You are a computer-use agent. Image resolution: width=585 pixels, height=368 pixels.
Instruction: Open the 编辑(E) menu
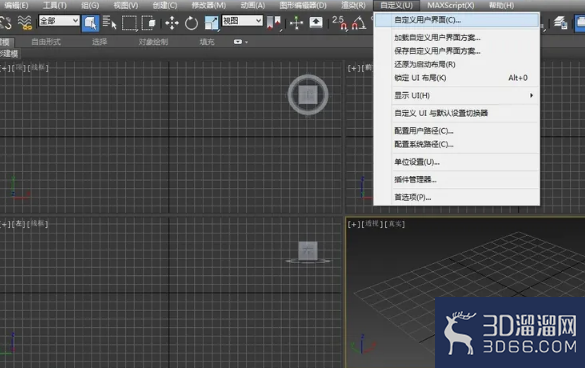pos(16,5)
